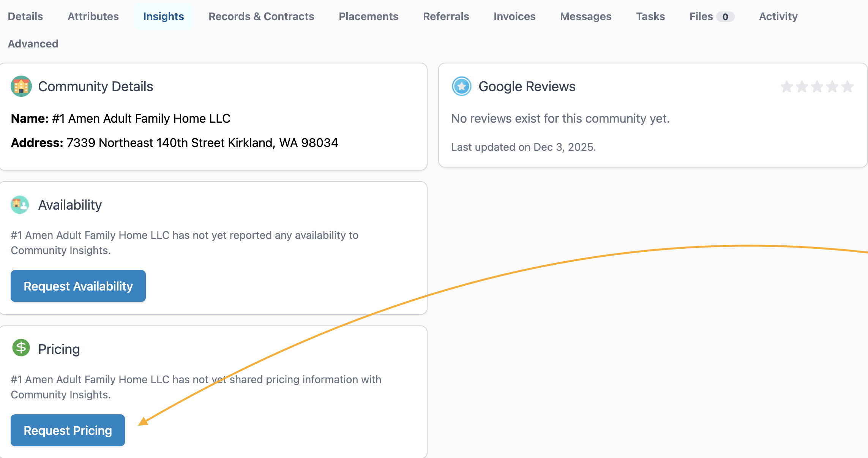This screenshot has height=458, width=868.
Task: Open the Messages tab
Action: pos(586,16)
